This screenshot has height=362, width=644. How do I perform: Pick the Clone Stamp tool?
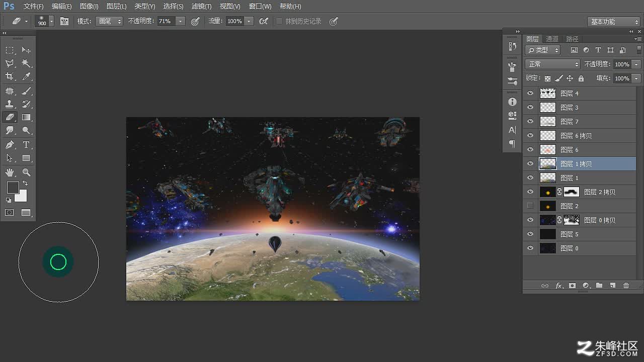pyautogui.click(x=10, y=104)
